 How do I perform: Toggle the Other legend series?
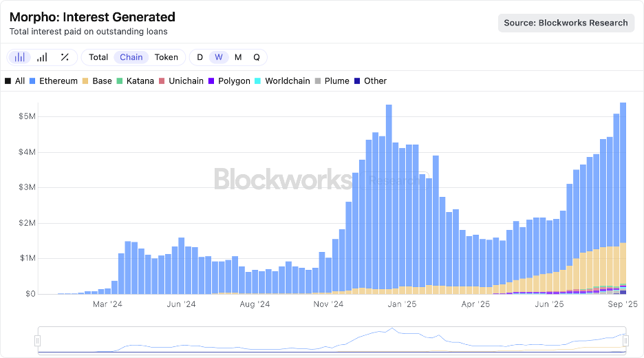pos(370,81)
